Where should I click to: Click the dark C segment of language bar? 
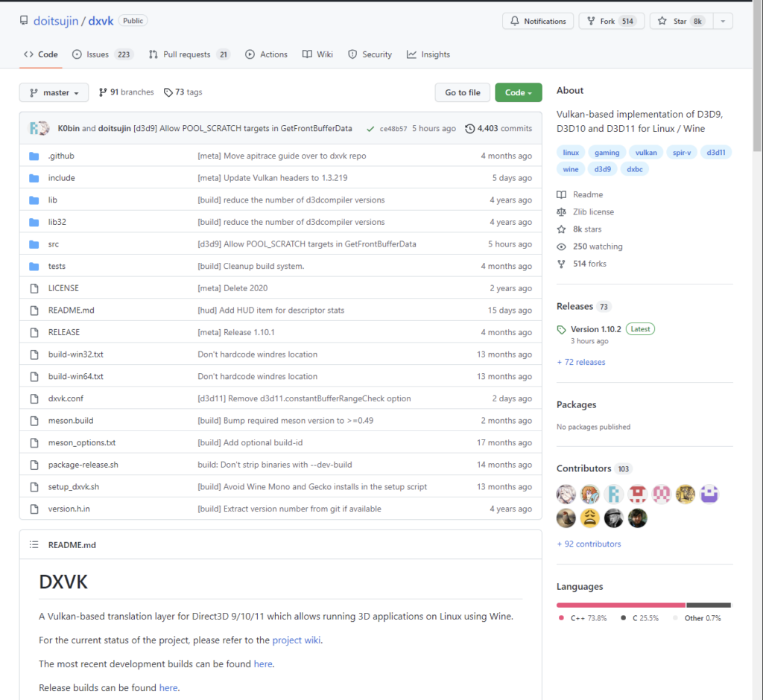click(x=709, y=605)
